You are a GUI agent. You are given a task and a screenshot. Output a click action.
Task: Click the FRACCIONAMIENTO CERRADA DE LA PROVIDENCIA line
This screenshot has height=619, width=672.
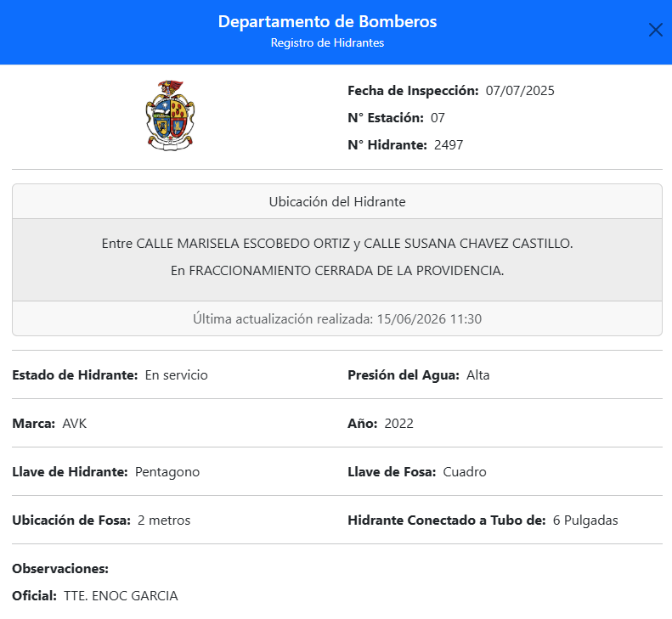tap(337, 271)
